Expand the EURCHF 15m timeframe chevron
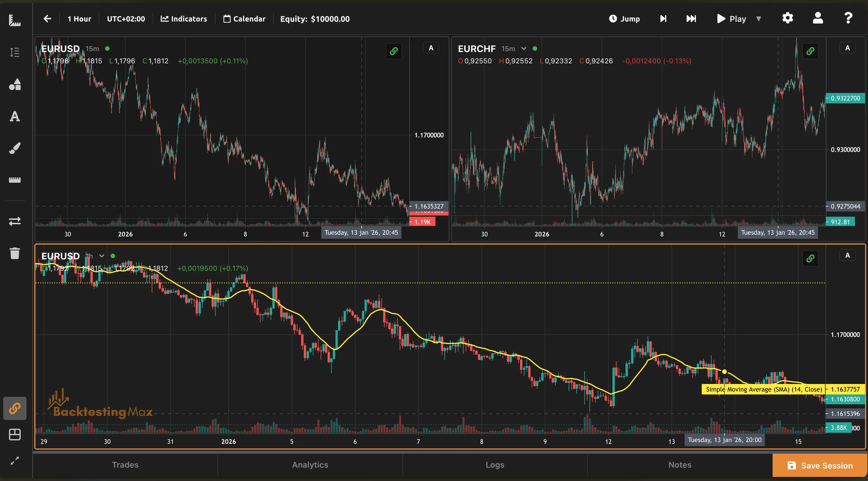868x481 pixels. 524,49
